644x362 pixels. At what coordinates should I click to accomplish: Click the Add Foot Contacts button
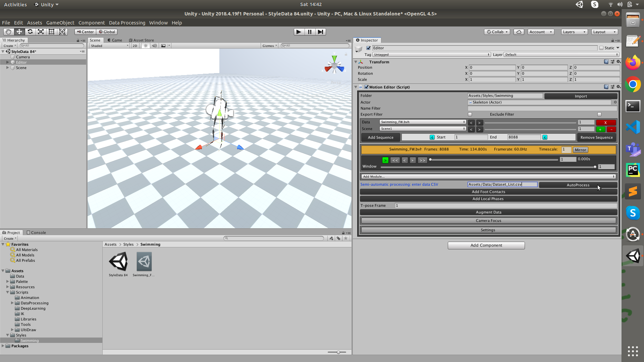coord(488,191)
